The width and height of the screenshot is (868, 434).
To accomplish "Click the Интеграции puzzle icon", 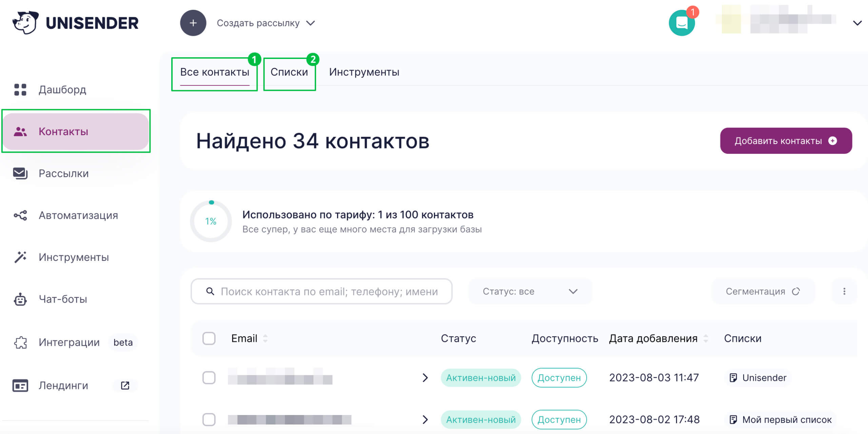I will coord(20,342).
